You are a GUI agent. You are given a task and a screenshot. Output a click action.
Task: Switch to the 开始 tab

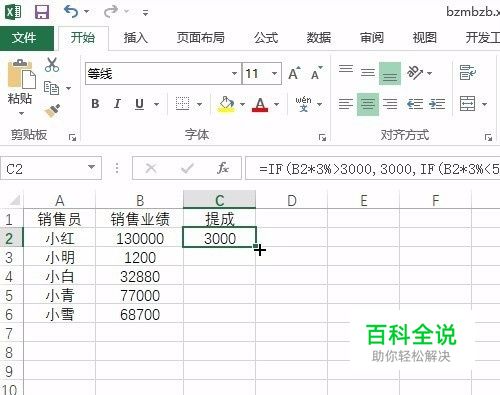pyautogui.click(x=83, y=38)
